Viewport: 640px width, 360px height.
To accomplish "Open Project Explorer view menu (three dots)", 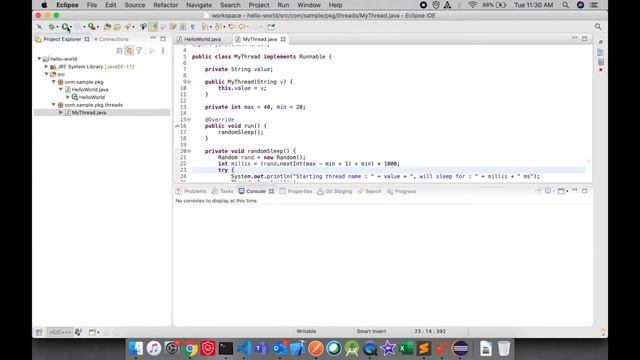I will coord(163,51).
